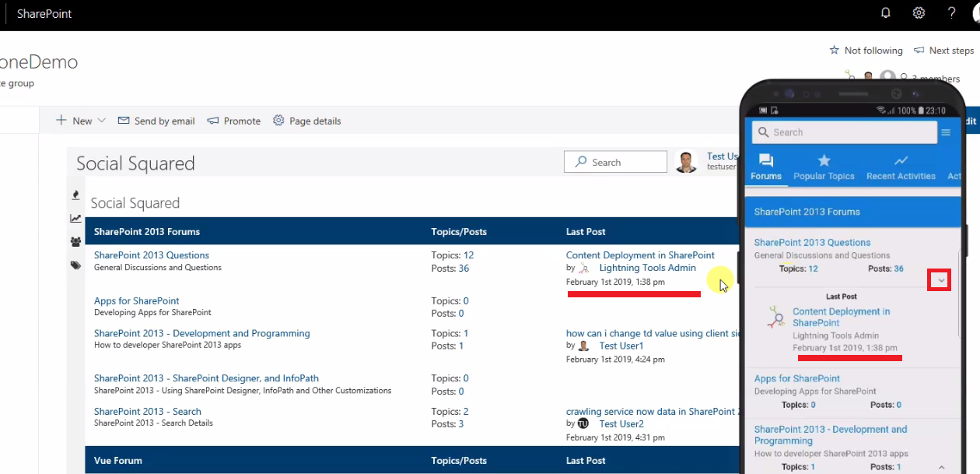Click Send by email in the command bar
Image resolution: width=980 pixels, height=474 pixels.
click(156, 121)
